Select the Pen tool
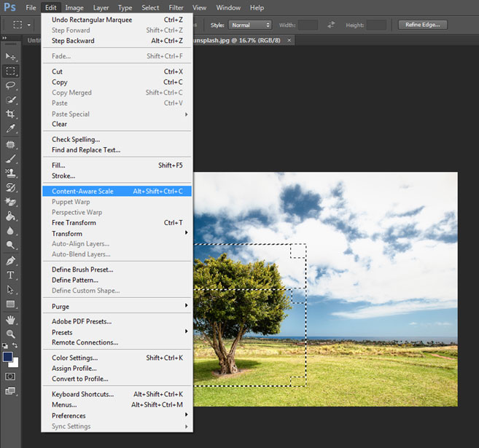Image resolution: width=479 pixels, height=448 pixels. click(10, 261)
